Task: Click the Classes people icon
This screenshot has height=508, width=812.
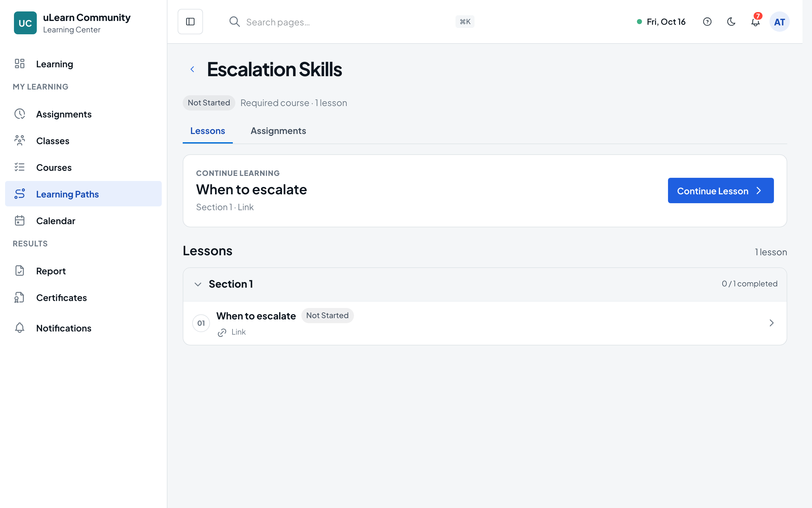Action: pyautogui.click(x=20, y=140)
